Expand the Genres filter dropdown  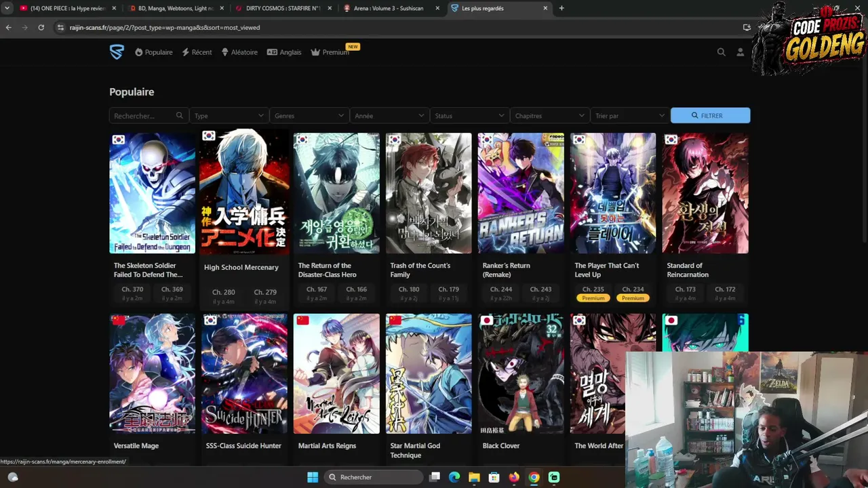coord(309,116)
